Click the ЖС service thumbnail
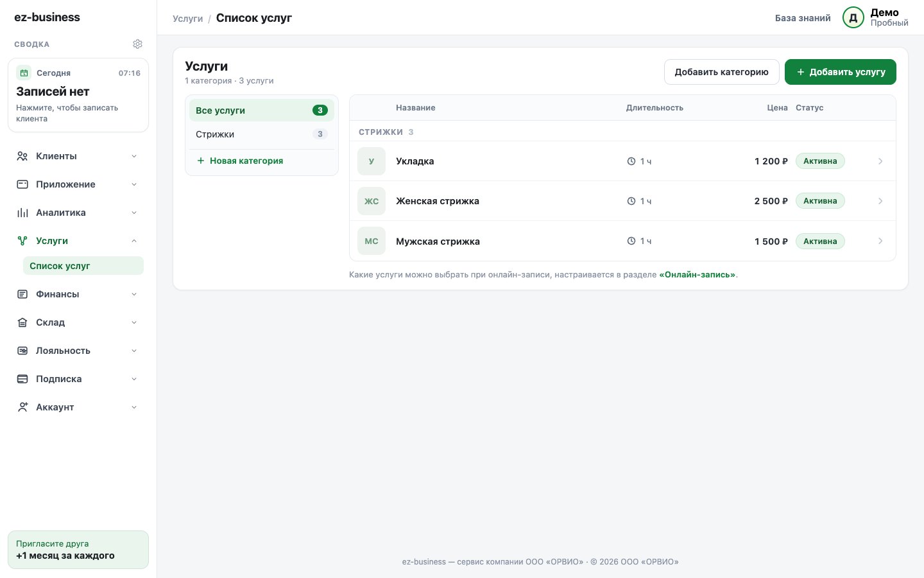924x578 pixels. coord(372,201)
